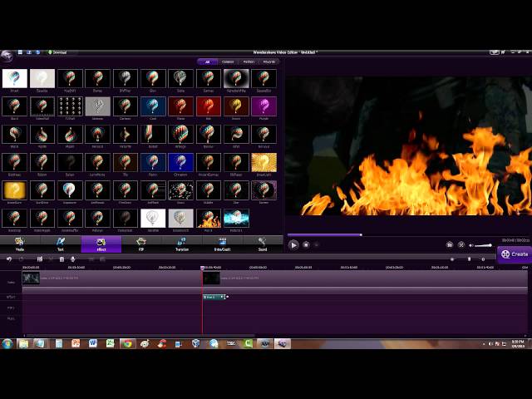The height and width of the screenshot is (399, 532).
Task: Open the Media module tab
Action: point(20,244)
